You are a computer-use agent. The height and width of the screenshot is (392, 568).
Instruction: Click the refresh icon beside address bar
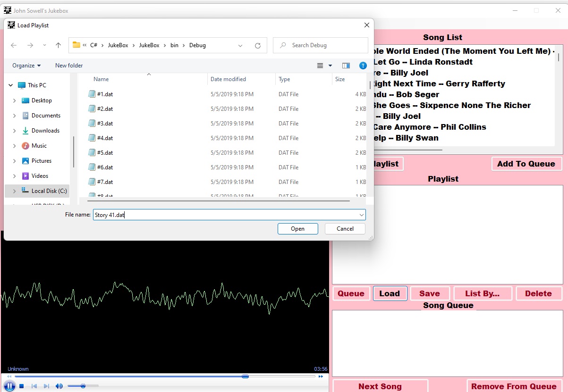(x=257, y=46)
